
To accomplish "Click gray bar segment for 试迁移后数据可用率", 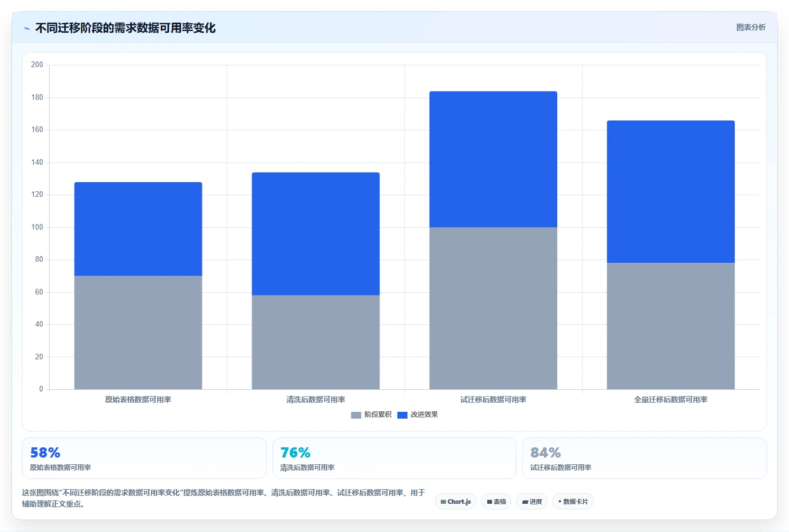I will (x=493, y=308).
